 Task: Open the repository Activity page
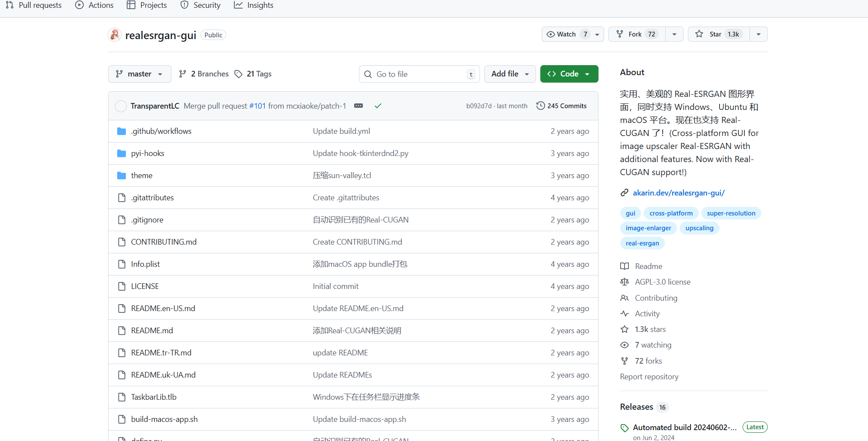(x=640, y=314)
